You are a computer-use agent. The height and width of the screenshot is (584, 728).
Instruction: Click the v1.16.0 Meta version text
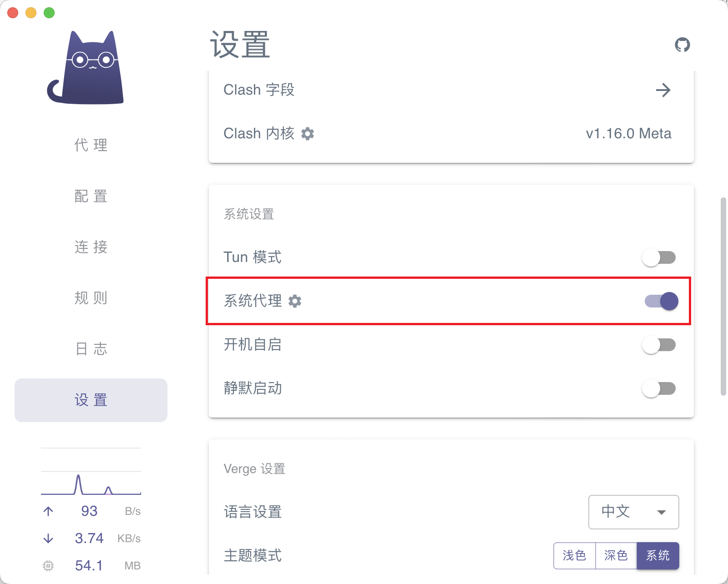pyautogui.click(x=628, y=134)
